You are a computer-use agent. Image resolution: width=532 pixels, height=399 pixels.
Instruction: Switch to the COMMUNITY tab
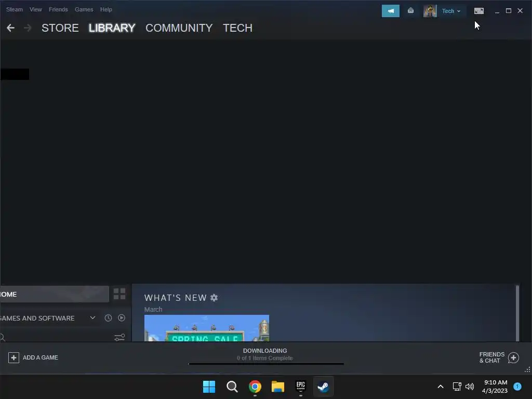[179, 28]
